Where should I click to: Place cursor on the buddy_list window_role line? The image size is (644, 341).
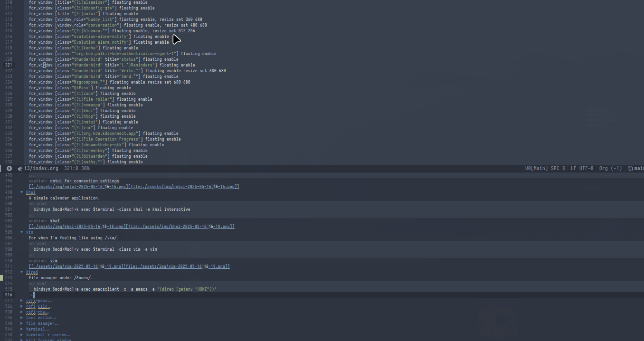pyautogui.click(x=115, y=19)
